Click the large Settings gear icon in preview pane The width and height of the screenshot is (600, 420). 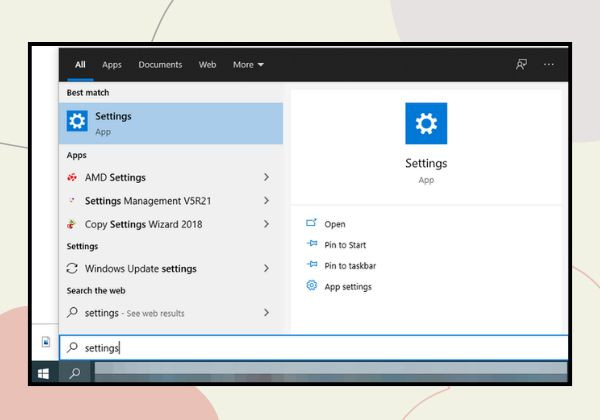pyautogui.click(x=426, y=124)
